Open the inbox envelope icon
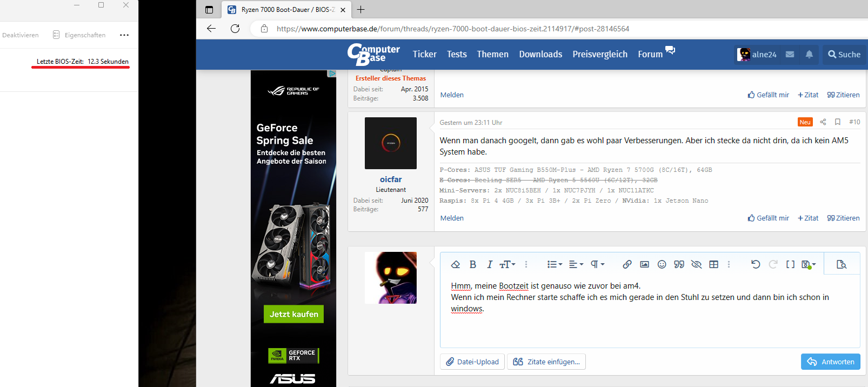 coord(790,55)
